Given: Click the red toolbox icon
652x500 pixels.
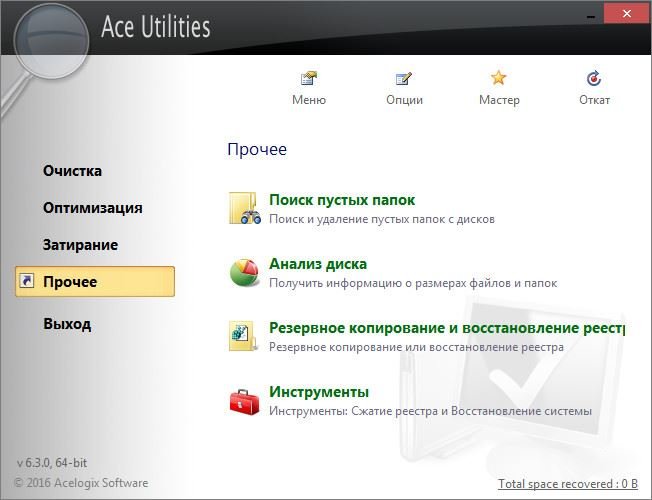Looking at the screenshot, I should click(244, 402).
